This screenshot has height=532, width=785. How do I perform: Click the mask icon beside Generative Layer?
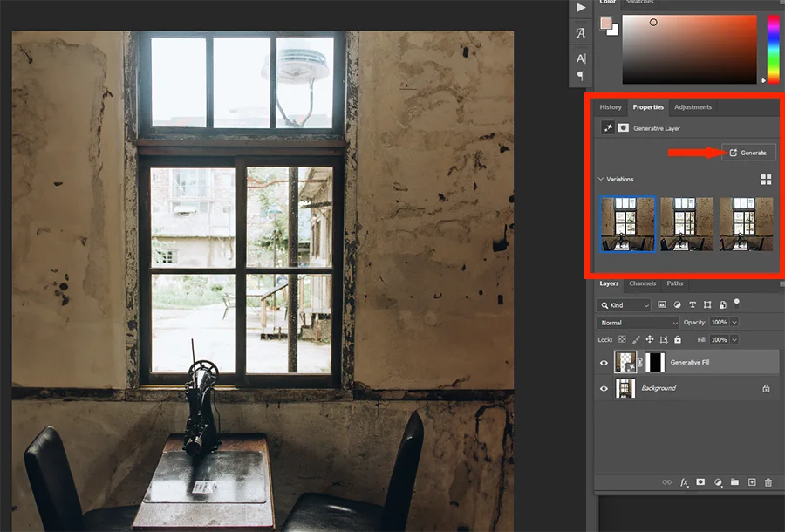pyautogui.click(x=623, y=127)
